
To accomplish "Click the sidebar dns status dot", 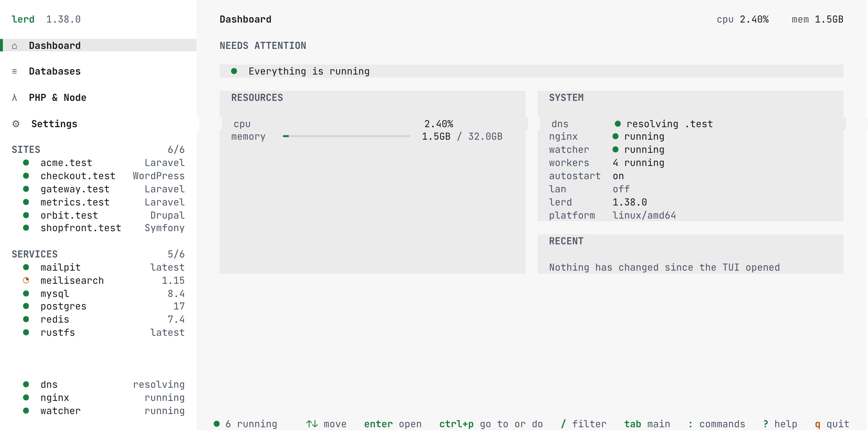I will [26, 385].
